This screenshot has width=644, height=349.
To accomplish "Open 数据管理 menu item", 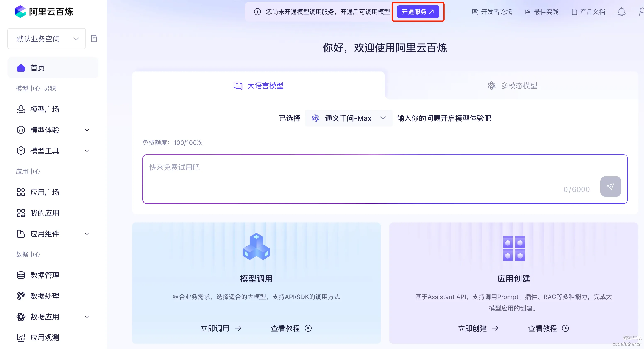I will point(53,275).
